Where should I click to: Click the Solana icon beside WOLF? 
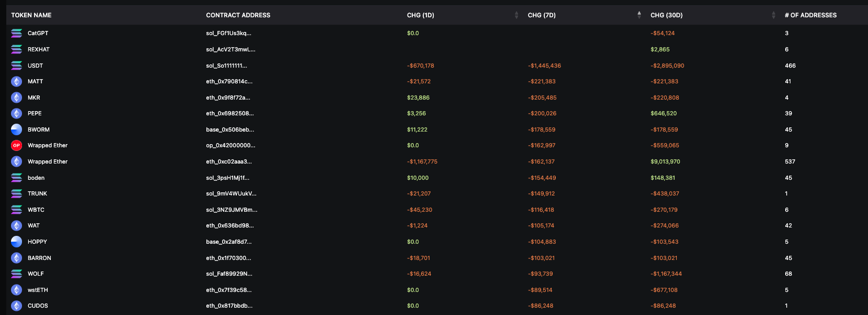tap(17, 274)
